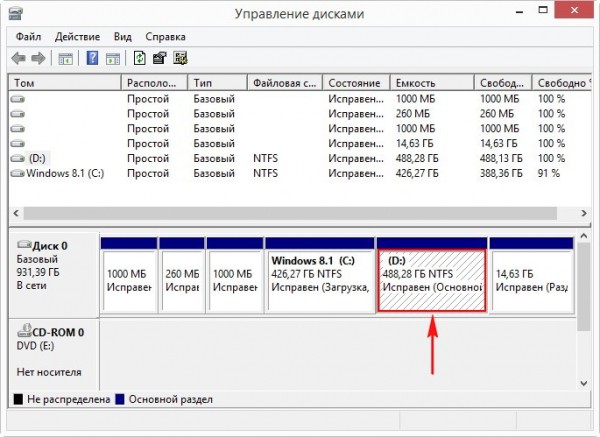The image size is (600, 437).
Task: Click the rightmost settings list toolbar icon
Action: click(x=180, y=58)
